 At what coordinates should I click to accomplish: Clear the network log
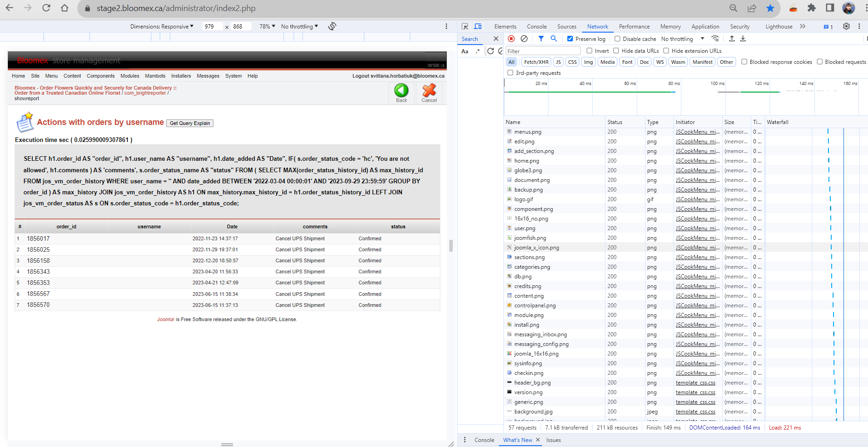524,39
